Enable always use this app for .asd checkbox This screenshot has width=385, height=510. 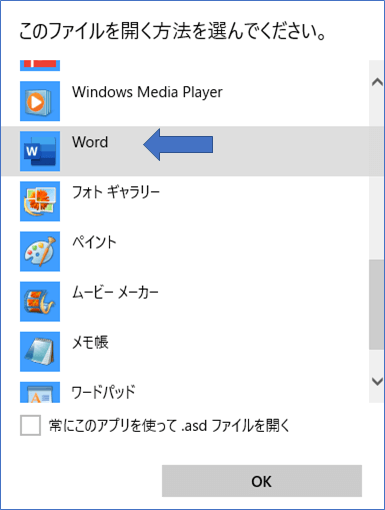30,425
